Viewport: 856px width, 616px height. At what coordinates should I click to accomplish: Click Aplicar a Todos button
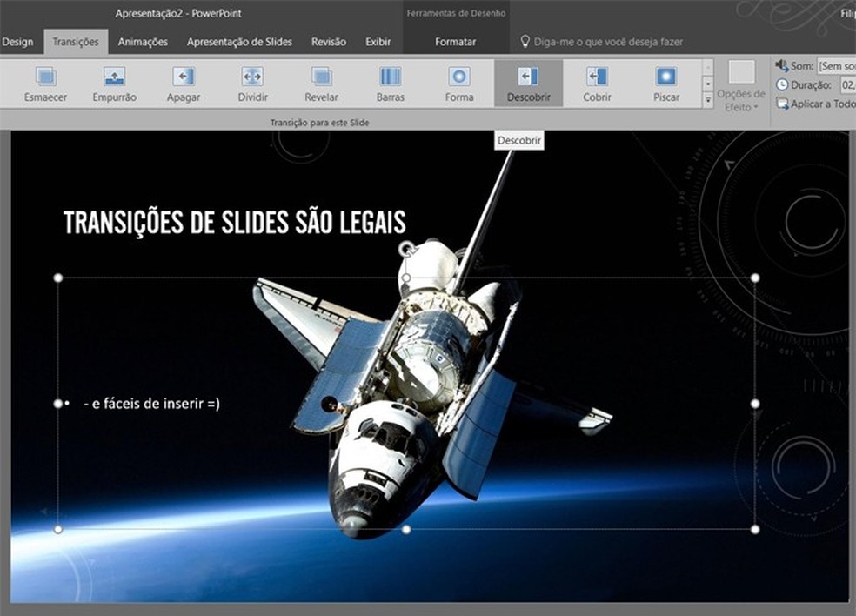tap(816, 104)
